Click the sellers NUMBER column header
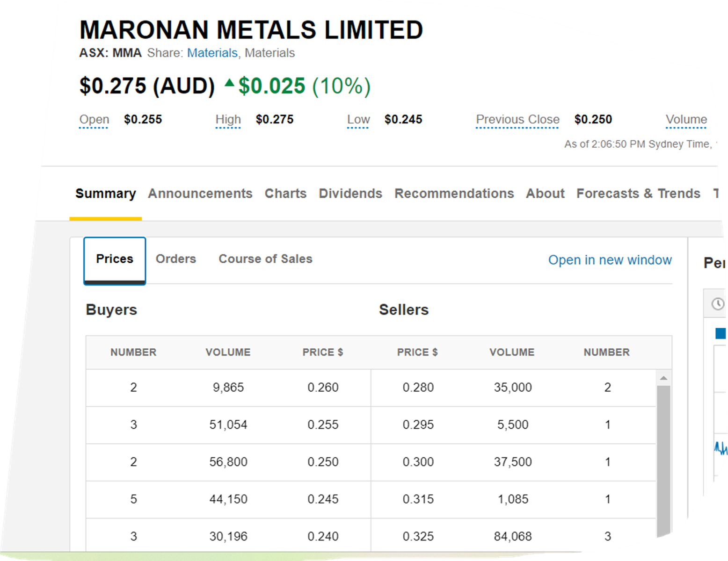The height and width of the screenshot is (561, 728). (x=606, y=352)
